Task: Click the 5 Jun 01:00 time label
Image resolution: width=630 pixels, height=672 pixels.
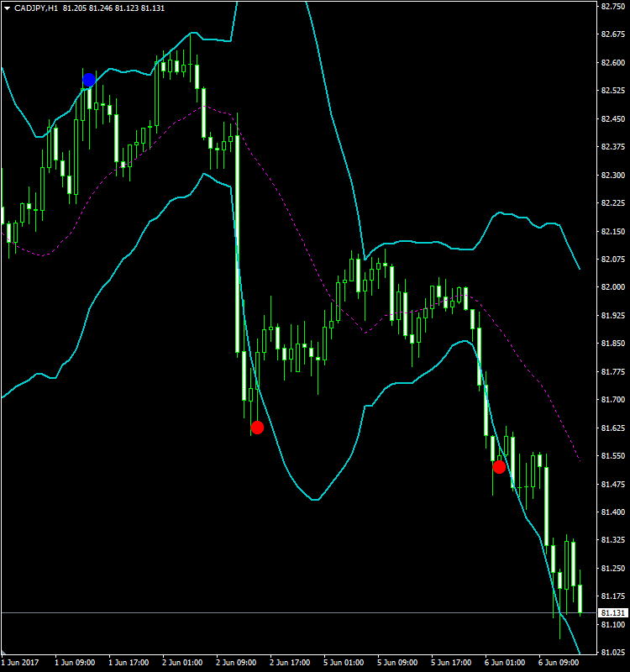Action: [x=344, y=663]
